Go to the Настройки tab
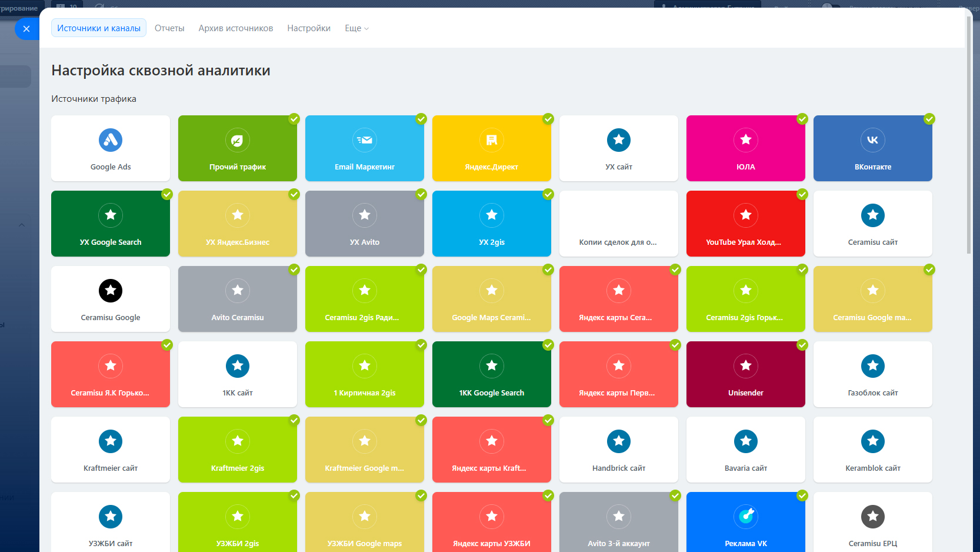 [309, 28]
